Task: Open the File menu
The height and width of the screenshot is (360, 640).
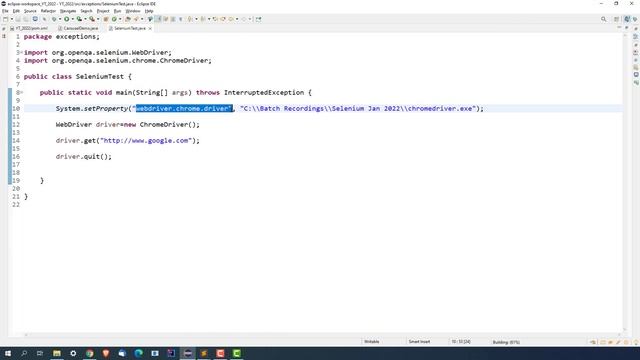Action: pyautogui.click(x=5, y=11)
